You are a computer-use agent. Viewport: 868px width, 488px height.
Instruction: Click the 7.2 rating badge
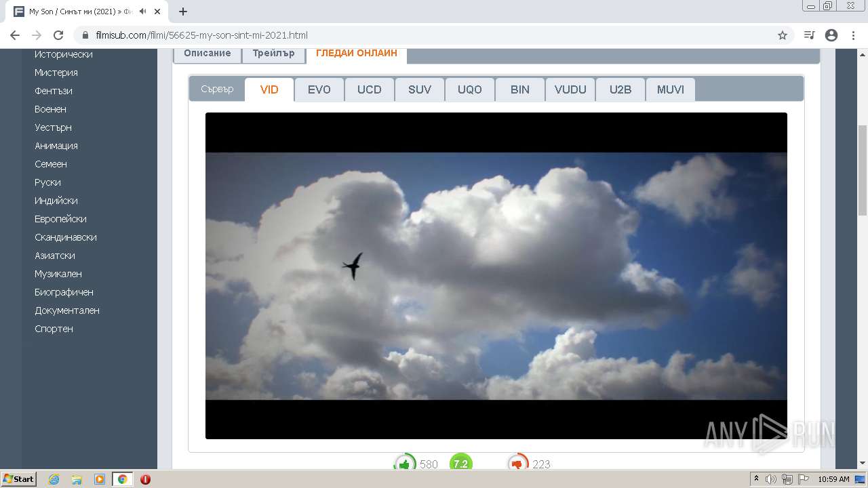pyautogui.click(x=460, y=464)
